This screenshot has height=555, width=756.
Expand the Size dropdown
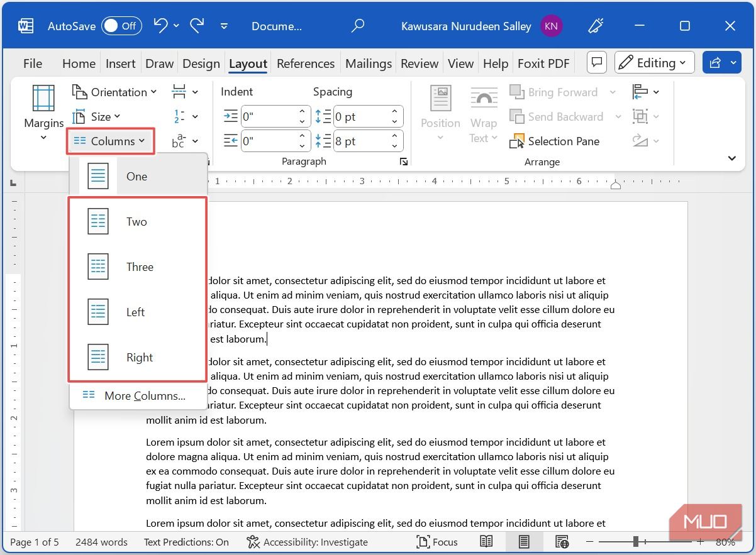pyautogui.click(x=97, y=117)
